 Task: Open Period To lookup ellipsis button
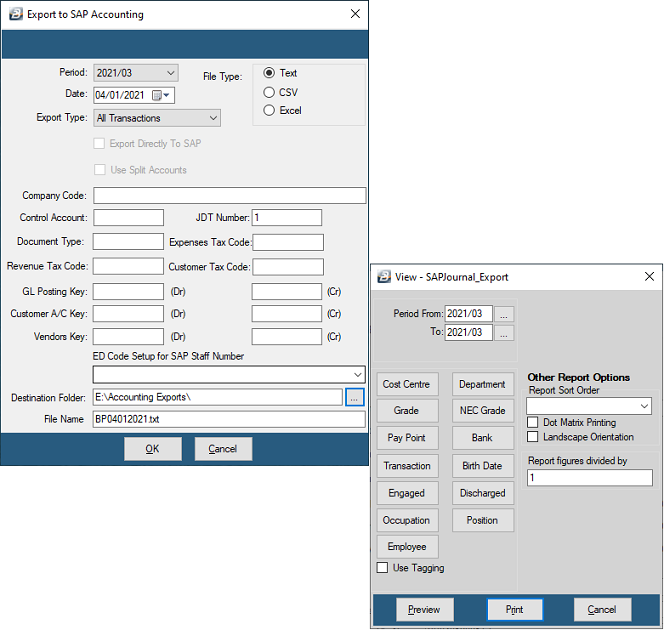[x=504, y=333]
